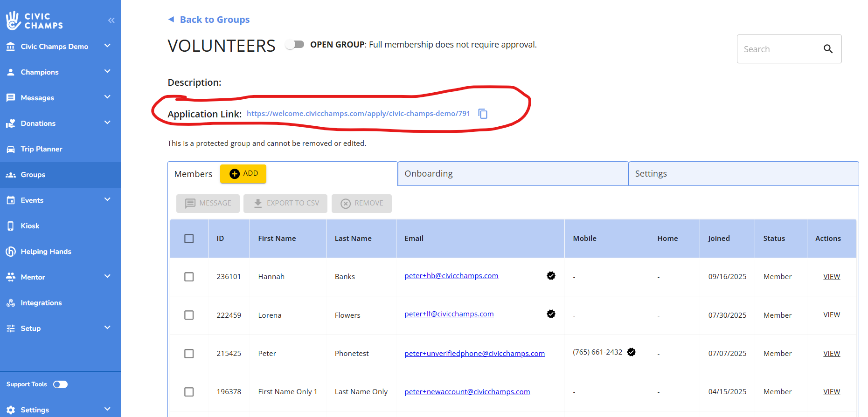Enable the Support Tools toggle
The width and height of the screenshot is (868, 417).
click(x=60, y=384)
